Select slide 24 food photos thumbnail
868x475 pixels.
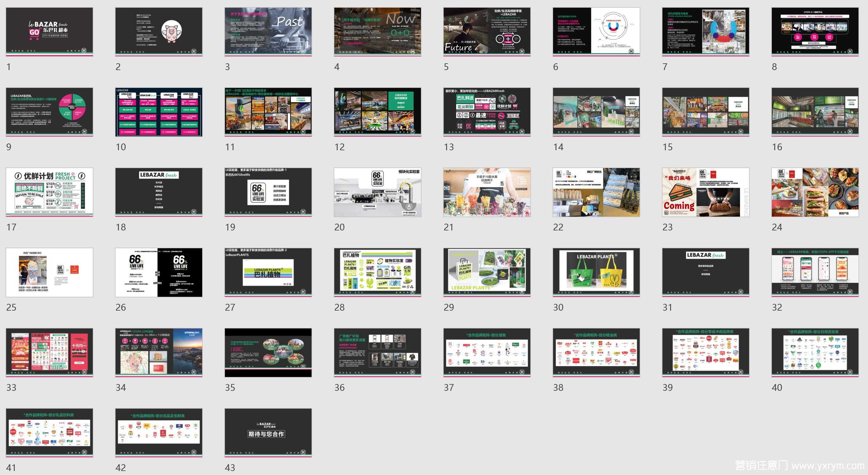click(815, 192)
